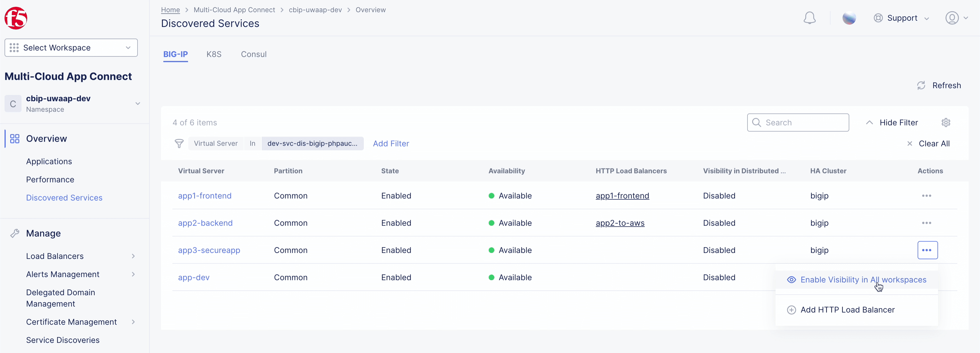This screenshot has height=353, width=980.
Task: Click the plus icon for Add HTTP Load Balancer
Action: pyautogui.click(x=791, y=310)
